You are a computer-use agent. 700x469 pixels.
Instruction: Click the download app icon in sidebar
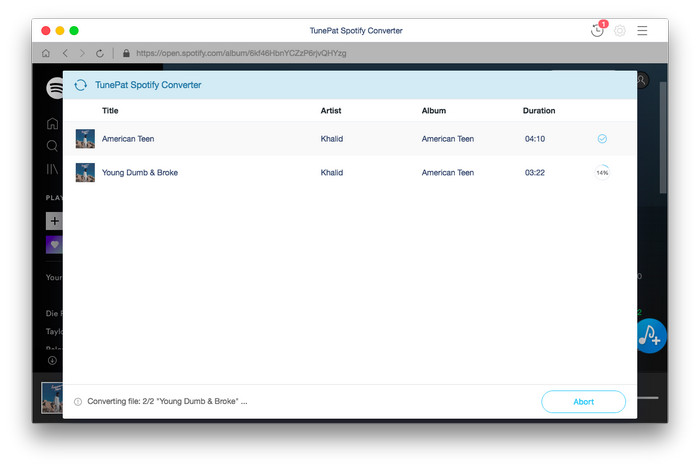[52, 361]
